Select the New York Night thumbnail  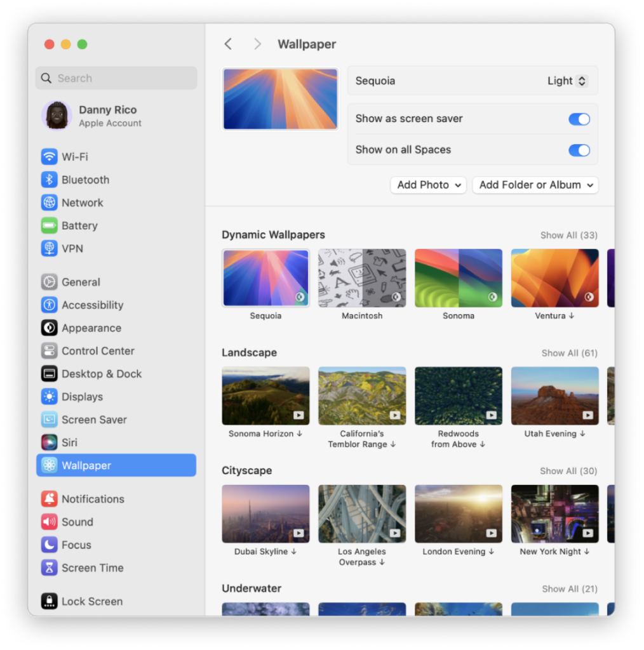(x=555, y=514)
